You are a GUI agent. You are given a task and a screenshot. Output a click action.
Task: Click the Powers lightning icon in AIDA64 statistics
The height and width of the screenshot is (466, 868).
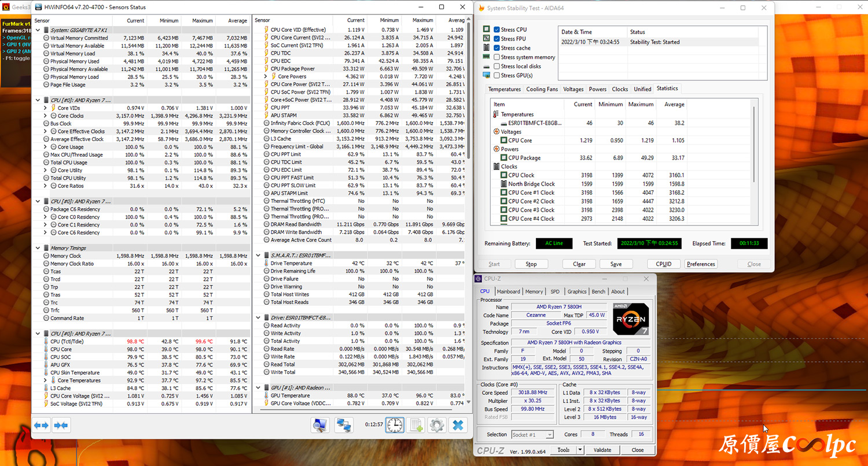coord(496,149)
